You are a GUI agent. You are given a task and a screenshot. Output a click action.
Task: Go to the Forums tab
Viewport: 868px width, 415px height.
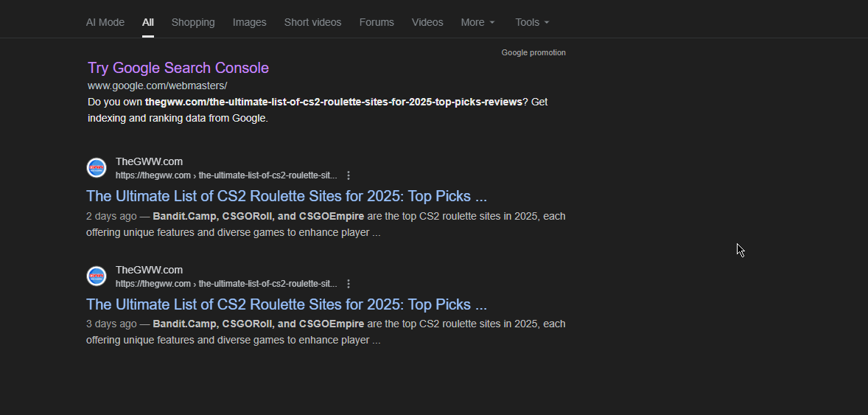click(377, 22)
